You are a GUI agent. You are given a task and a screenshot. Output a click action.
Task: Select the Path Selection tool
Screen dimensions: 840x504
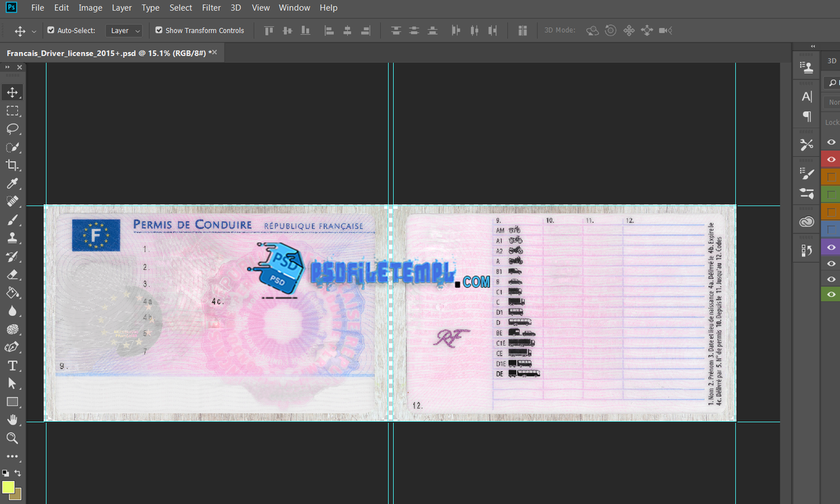pos(12,383)
